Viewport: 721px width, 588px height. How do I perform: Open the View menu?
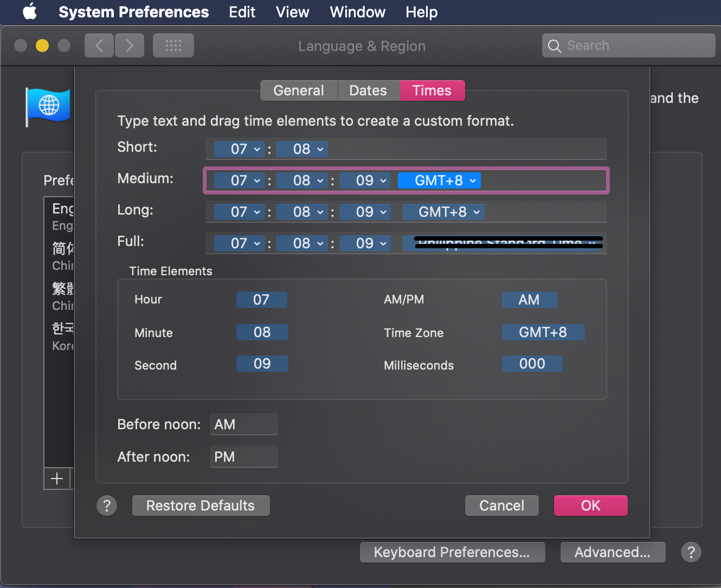pos(292,12)
